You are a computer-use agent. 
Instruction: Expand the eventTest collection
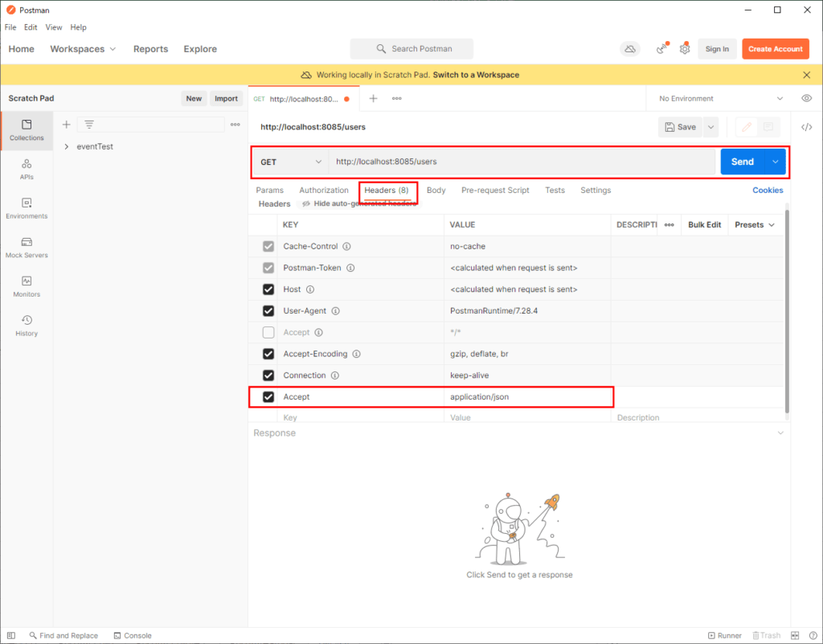pyautogui.click(x=66, y=146)
